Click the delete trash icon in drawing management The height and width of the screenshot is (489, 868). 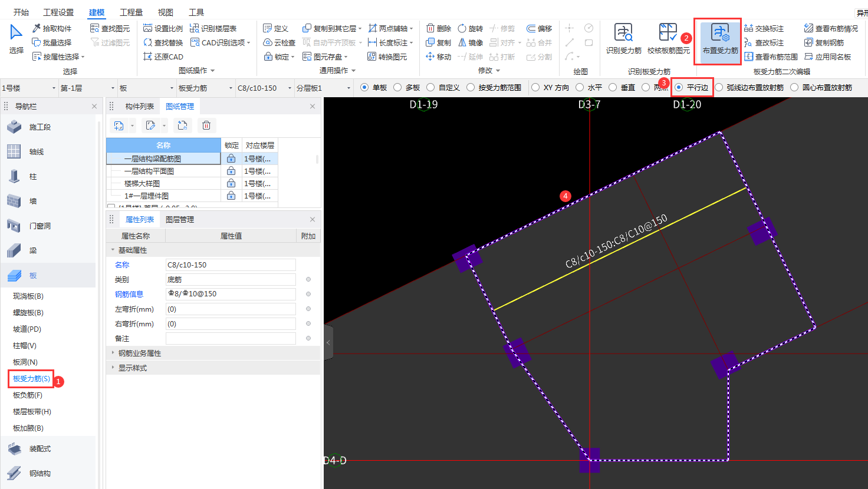pos(206,125)
